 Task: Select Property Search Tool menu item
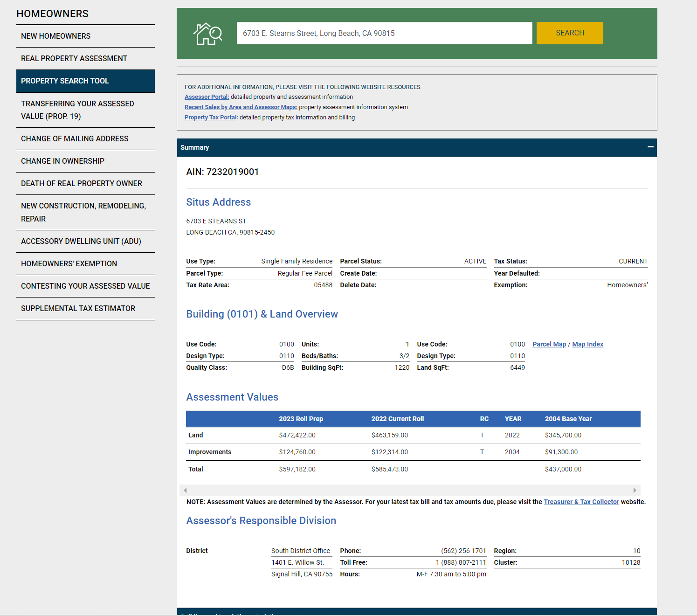pos(85,81)
